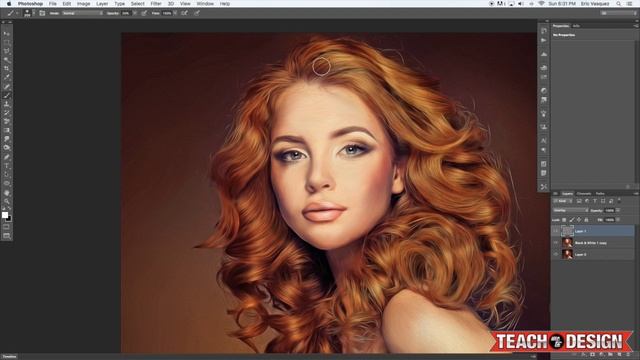The height and width of the screenshot is (360, 640).
Task: Open the layer Fill slider arrow
Action: coord(618,220)
